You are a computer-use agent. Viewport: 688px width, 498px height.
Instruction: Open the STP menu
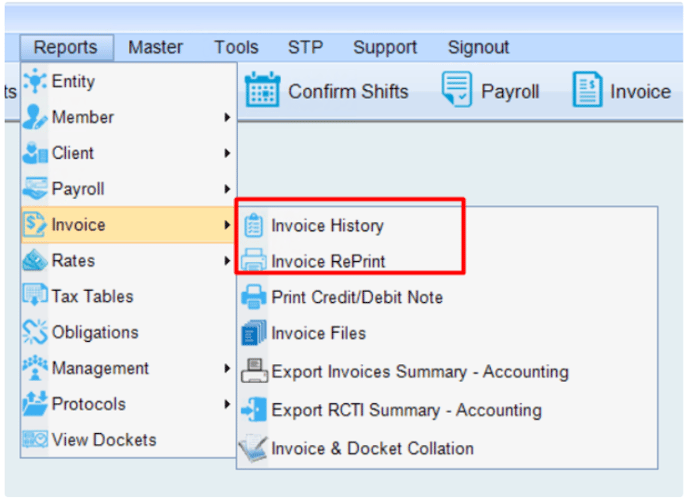[x=305, y=47]
